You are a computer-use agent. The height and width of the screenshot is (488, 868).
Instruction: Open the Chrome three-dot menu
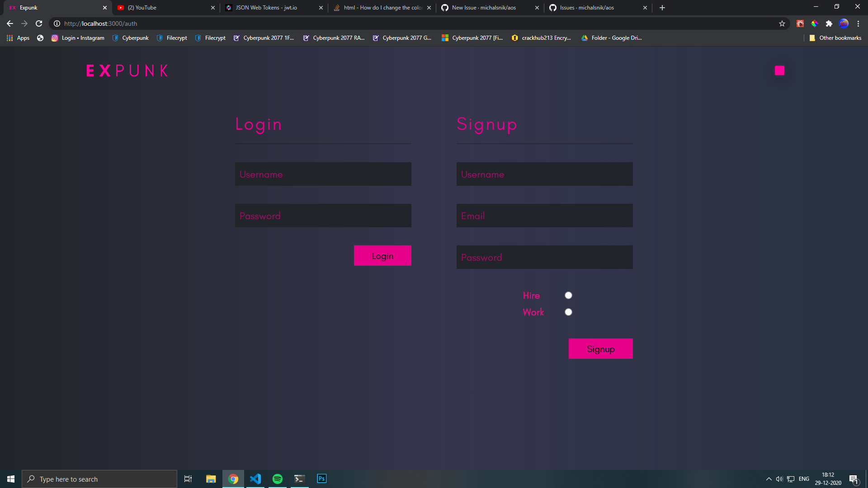pos(858,23)
